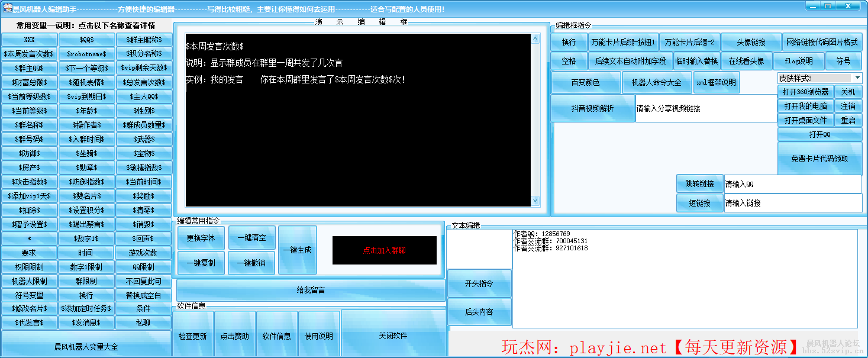Screen dimensions: 868x358
Task: Open the 符号 symbol inserter
Action: point(844,60)
